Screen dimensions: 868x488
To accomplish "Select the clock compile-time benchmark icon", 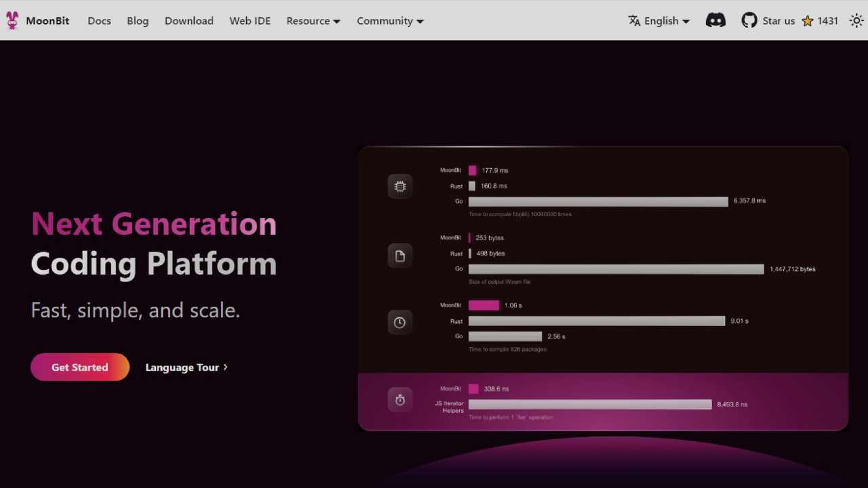I will tap(400, 322).
